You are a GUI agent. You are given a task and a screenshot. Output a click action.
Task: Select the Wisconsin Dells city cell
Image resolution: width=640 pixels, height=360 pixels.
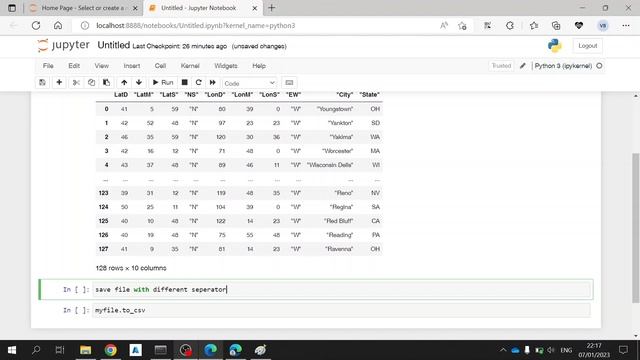tap(330, 165)
